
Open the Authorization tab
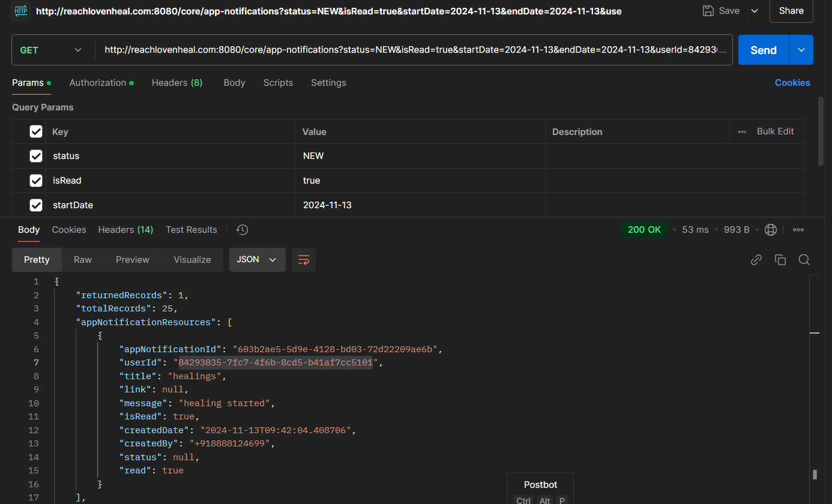(x=101, y=83)
